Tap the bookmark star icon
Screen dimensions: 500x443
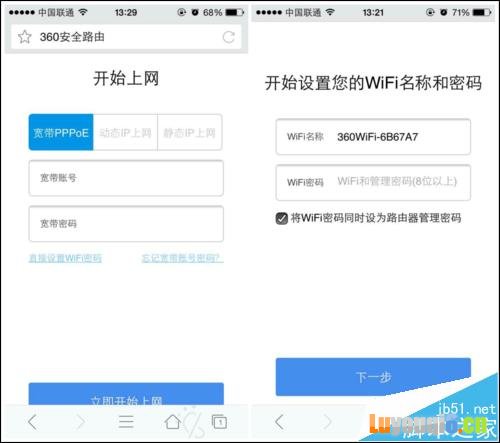click(24, 37)
